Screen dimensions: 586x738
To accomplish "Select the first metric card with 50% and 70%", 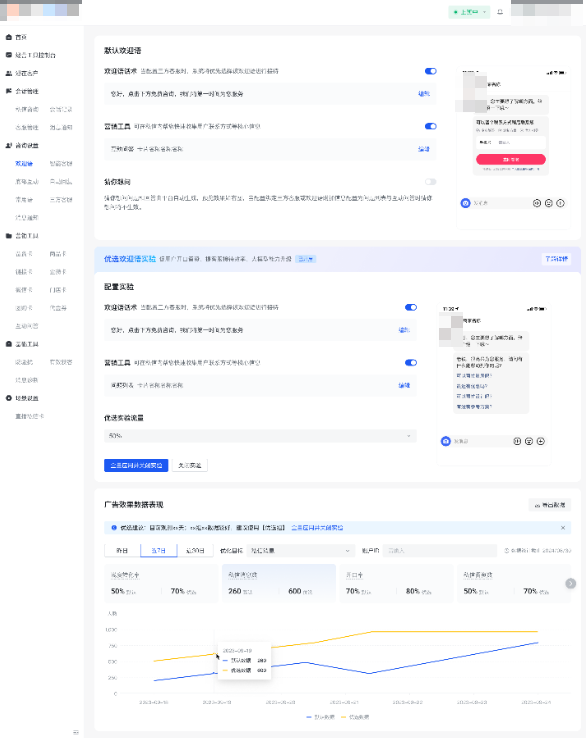I will (161, 583).
